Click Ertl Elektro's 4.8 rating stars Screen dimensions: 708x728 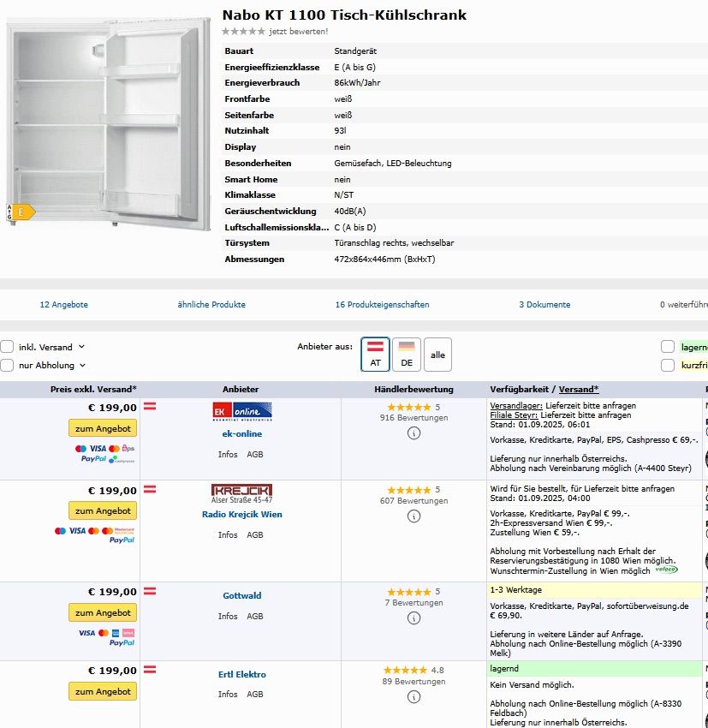click(406, 670)
